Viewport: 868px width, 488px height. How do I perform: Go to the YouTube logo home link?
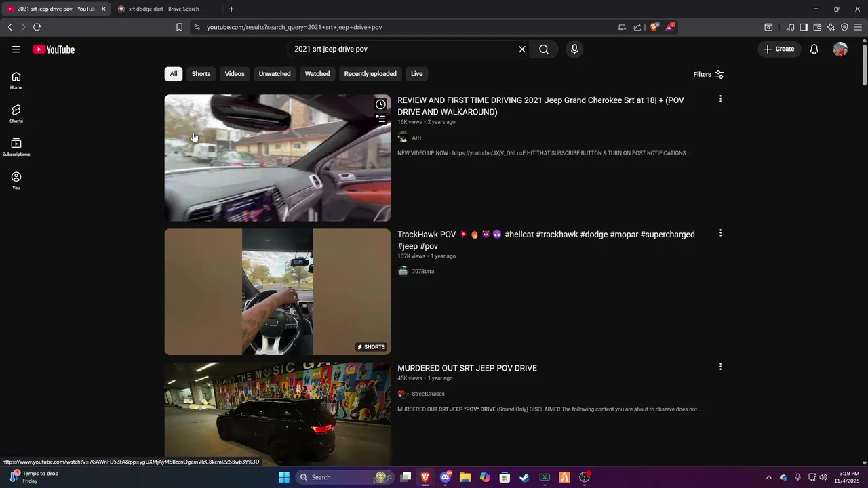click(x=54, y=49)
